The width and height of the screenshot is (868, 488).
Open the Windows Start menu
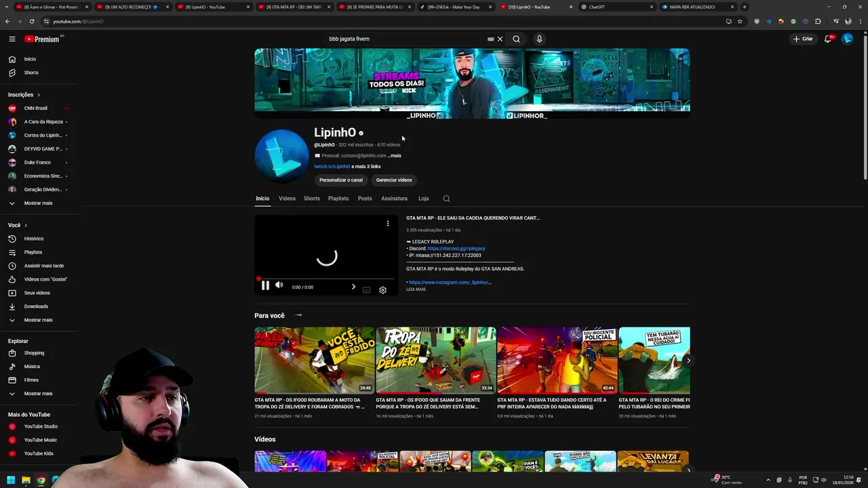11,480
